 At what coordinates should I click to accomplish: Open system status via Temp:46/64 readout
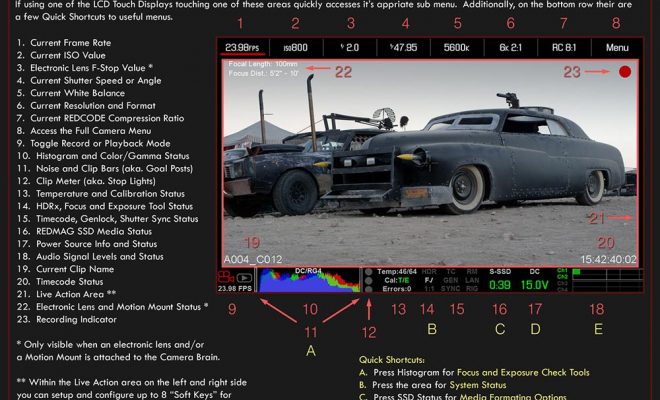click(x=397, y=272)
